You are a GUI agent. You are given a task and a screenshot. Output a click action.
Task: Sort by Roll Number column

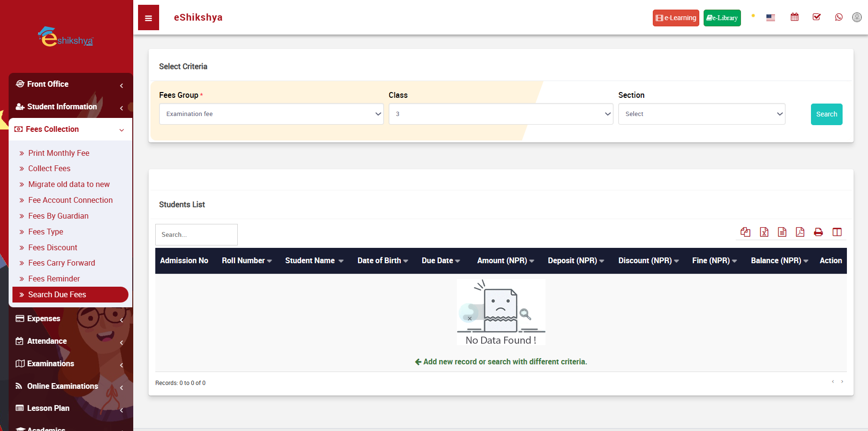[x=247, y=260]
